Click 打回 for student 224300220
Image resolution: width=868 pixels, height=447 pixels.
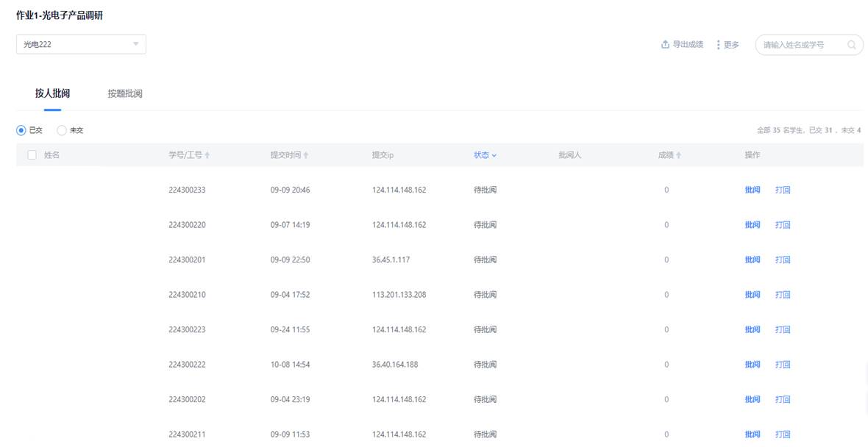coord(783,225)
